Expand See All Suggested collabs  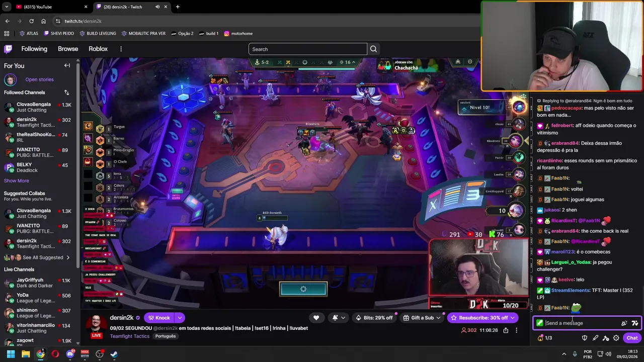43,257
